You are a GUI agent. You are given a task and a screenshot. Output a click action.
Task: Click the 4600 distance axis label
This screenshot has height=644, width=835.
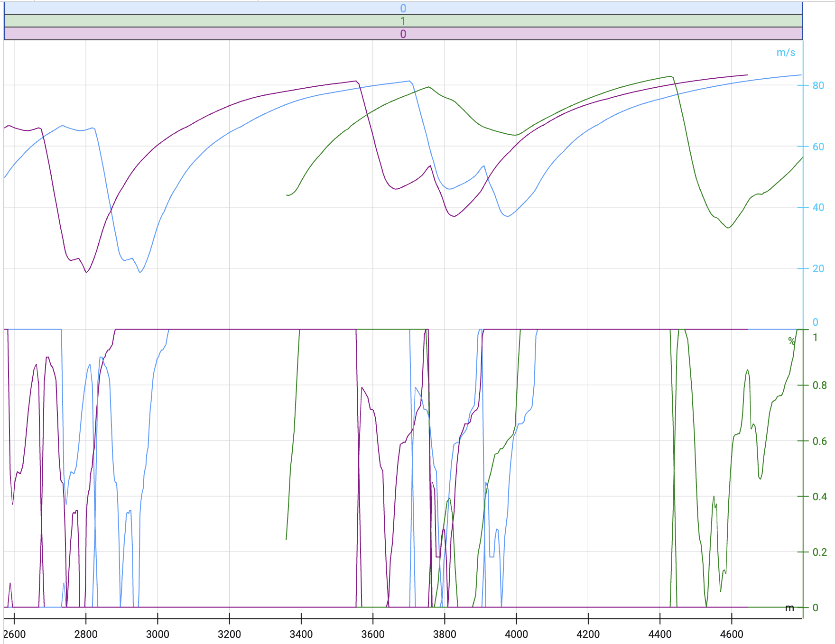[x=732, y=634]
